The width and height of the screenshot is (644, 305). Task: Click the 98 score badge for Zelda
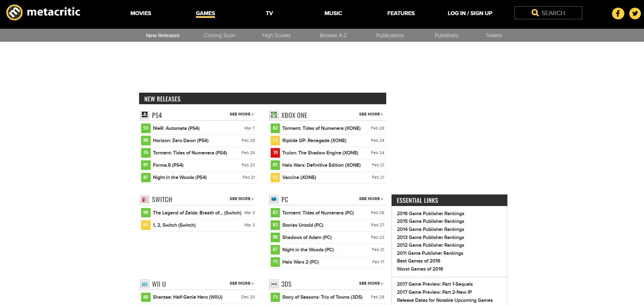click(146, 213)
